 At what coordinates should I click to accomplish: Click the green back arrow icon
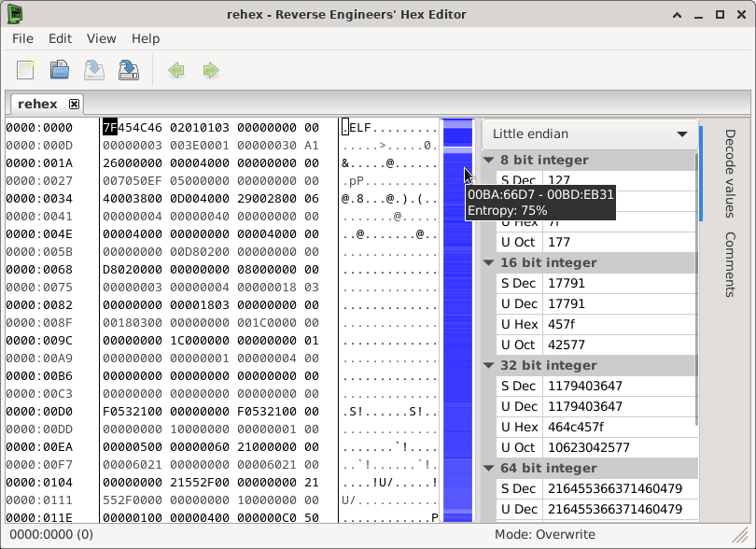pyautogui.click(x=176, y=70)
